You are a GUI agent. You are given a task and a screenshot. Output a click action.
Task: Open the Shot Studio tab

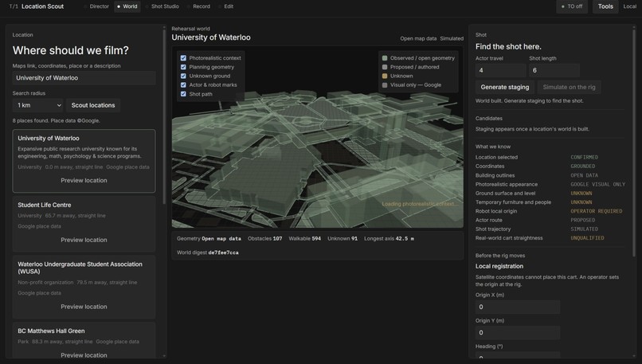[x=162, y=6]
